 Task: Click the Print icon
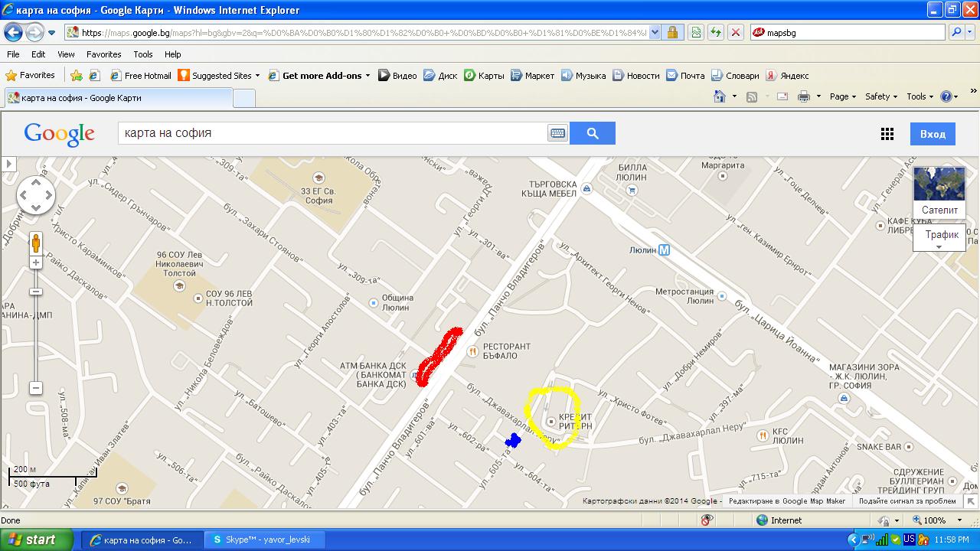(804, 96)
